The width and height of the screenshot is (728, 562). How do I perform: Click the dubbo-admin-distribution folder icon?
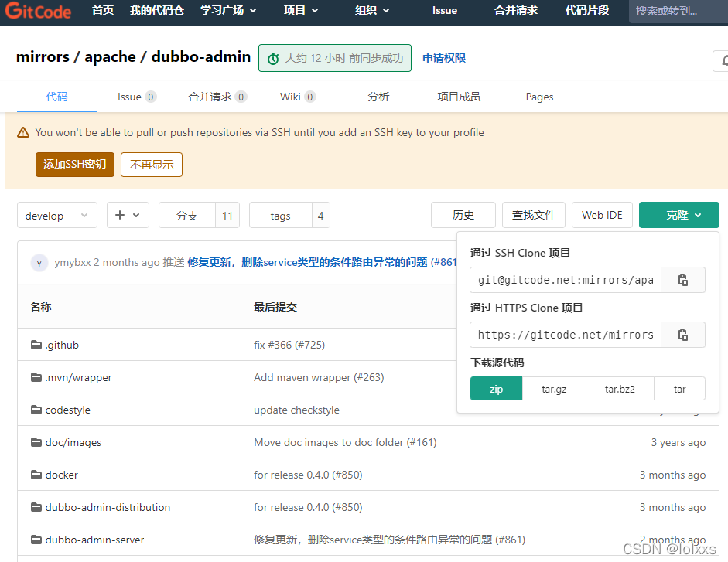pos(36,507)
